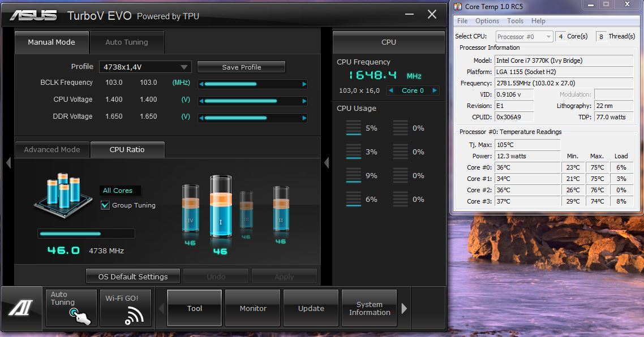Adjust the CPU Voltage slider

(252, 101)
